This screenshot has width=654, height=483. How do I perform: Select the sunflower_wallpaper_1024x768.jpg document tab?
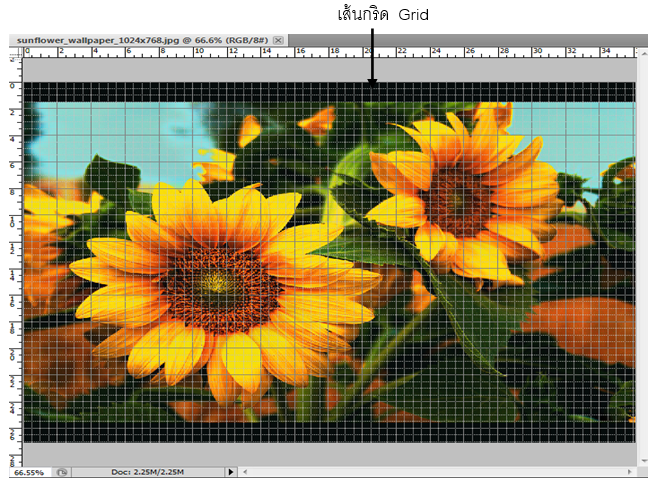point(138,40)
